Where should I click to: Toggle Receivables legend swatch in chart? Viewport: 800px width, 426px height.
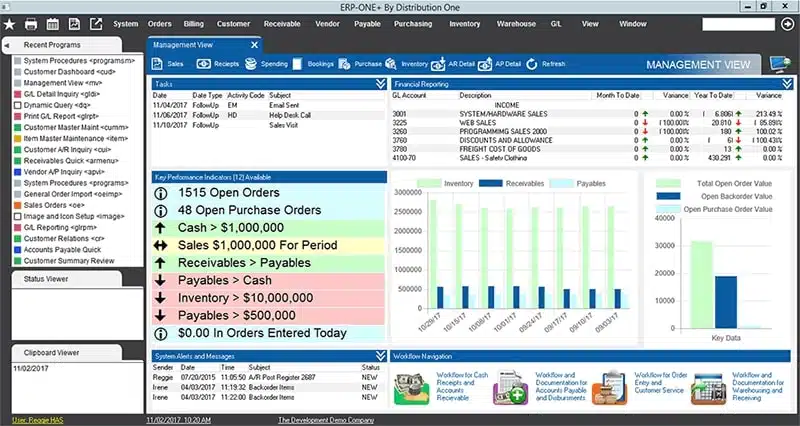[x=490, y=184]
